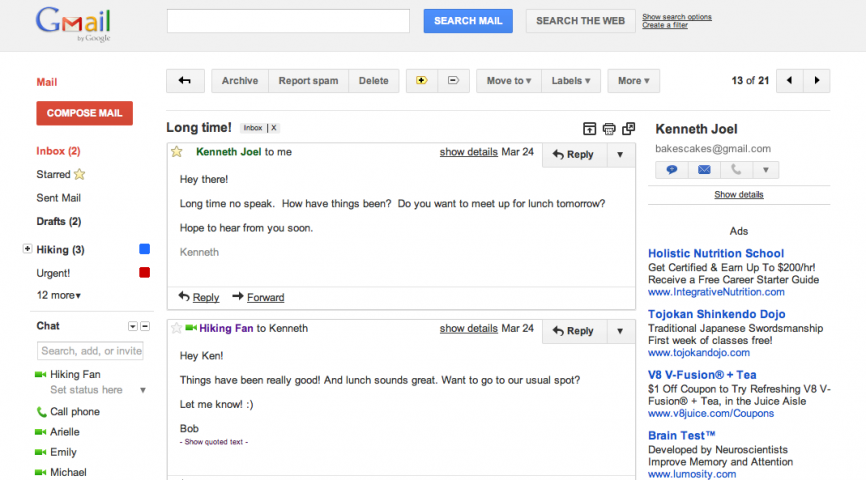
Task: Star the Hiking Fan reply message
Action: tap(177, 328)
